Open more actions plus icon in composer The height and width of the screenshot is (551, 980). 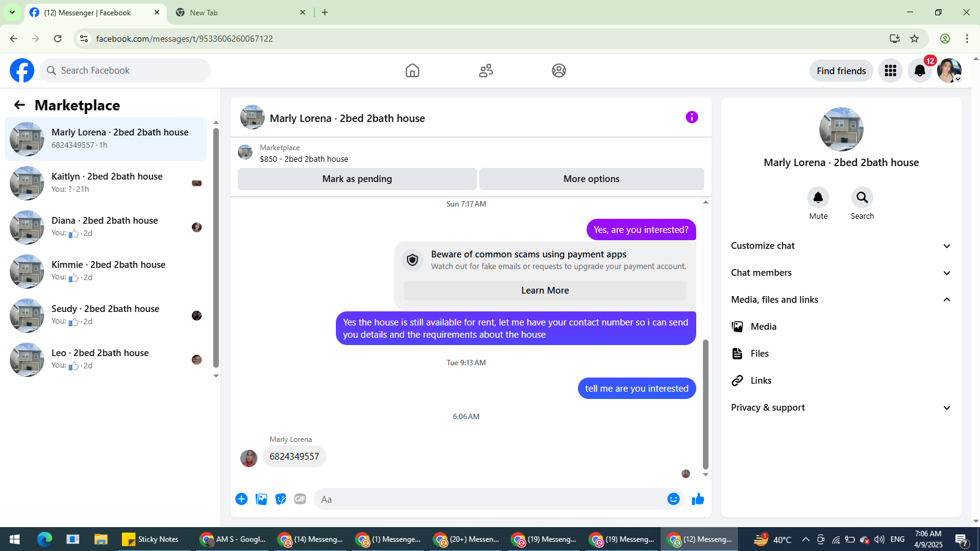[241, 499]
